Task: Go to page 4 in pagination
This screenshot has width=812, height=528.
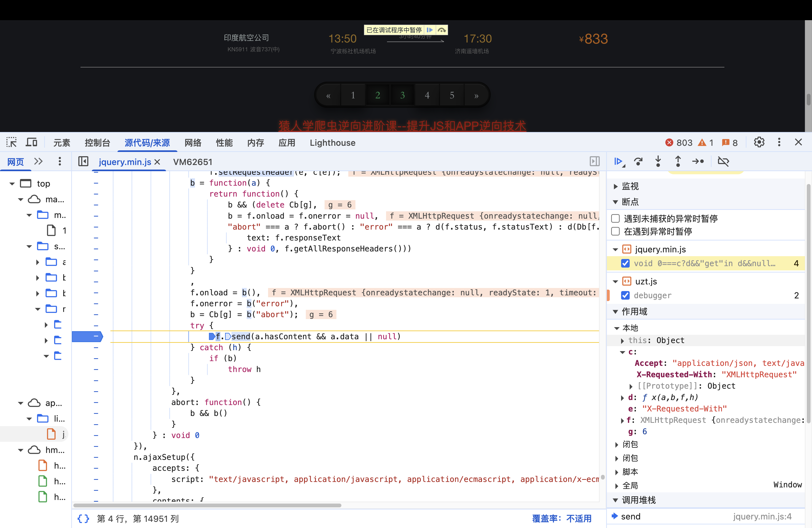Action: pos(427,95)
